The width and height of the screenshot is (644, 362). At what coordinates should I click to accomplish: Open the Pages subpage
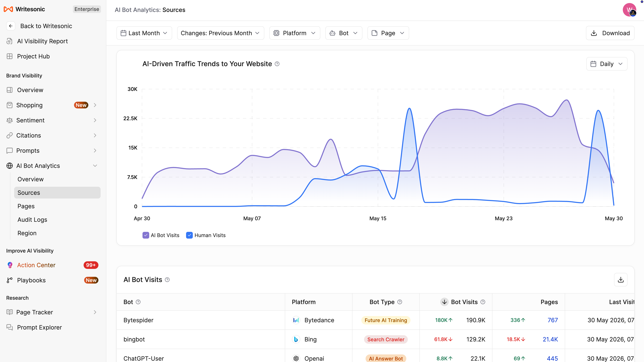(x=26, y=206)
